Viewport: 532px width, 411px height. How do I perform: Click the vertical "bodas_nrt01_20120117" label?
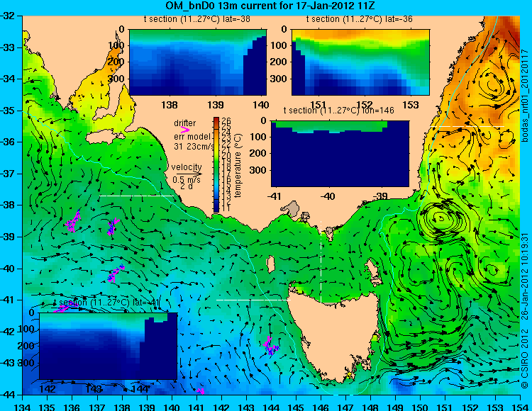click(525, 95)
